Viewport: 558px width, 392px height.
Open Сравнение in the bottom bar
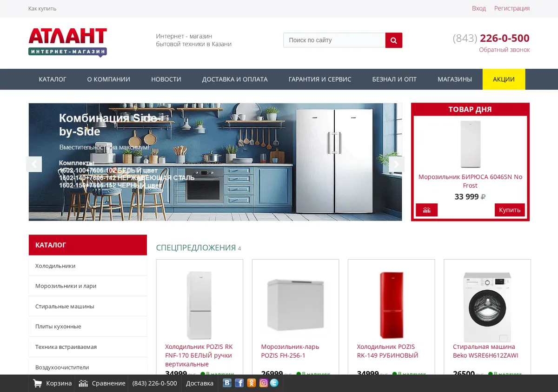(x=102, y=383)
